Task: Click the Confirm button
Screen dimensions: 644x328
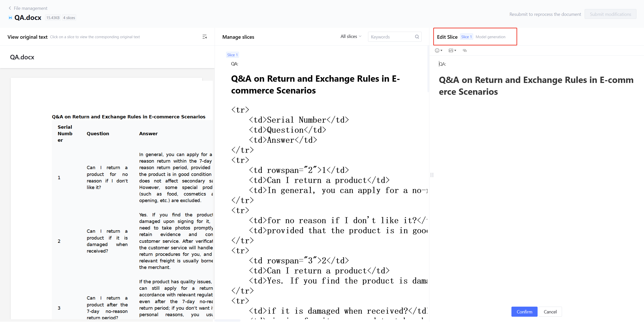Action: pos(524,312)
